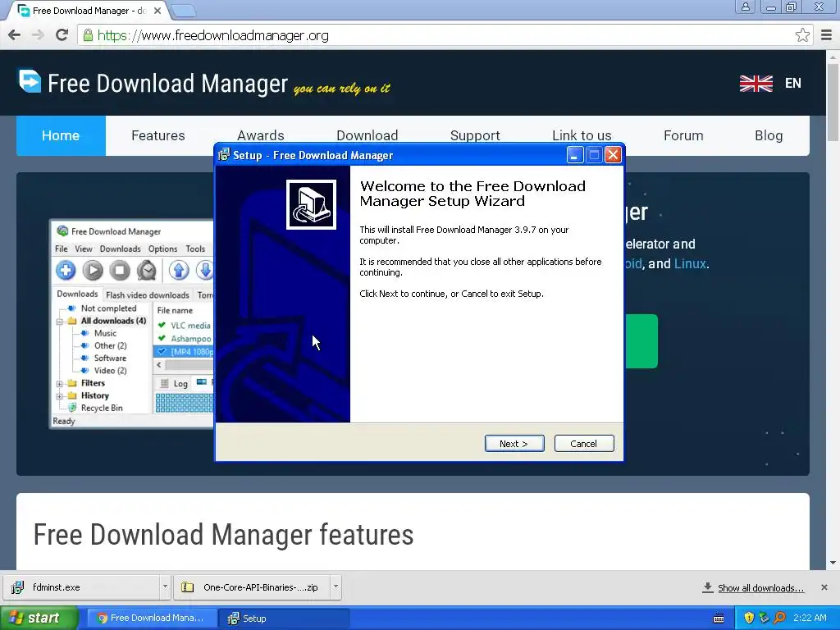Reload the current web page

click(x=62, y=35)
